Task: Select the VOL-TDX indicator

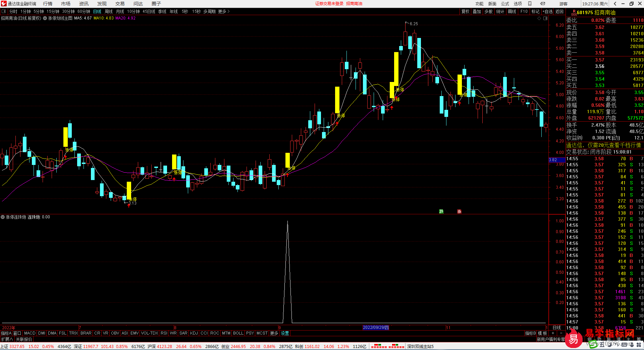Action: coord(150,333)
